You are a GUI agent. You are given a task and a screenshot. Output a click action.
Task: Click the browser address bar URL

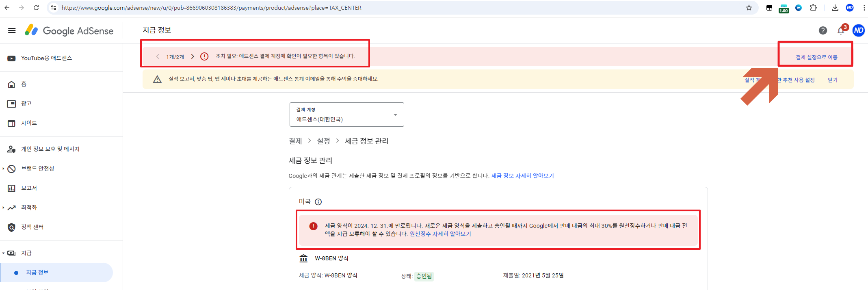point(211,8)
